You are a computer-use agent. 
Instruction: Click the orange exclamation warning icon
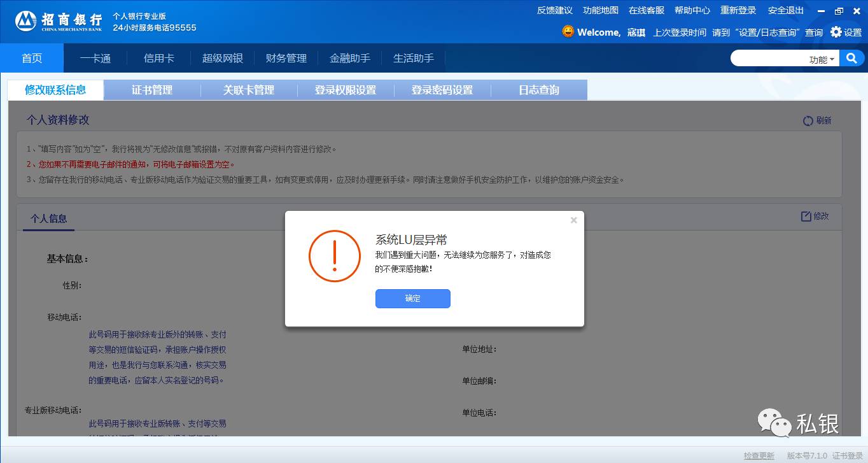click(335, 256)
